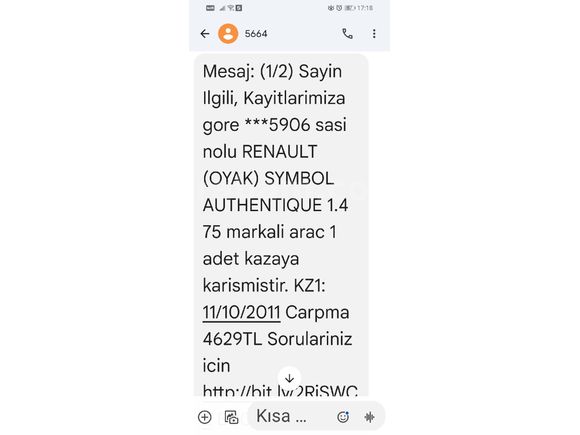
Task: Open the three-dot more options menu
Action: pos(374,34)
